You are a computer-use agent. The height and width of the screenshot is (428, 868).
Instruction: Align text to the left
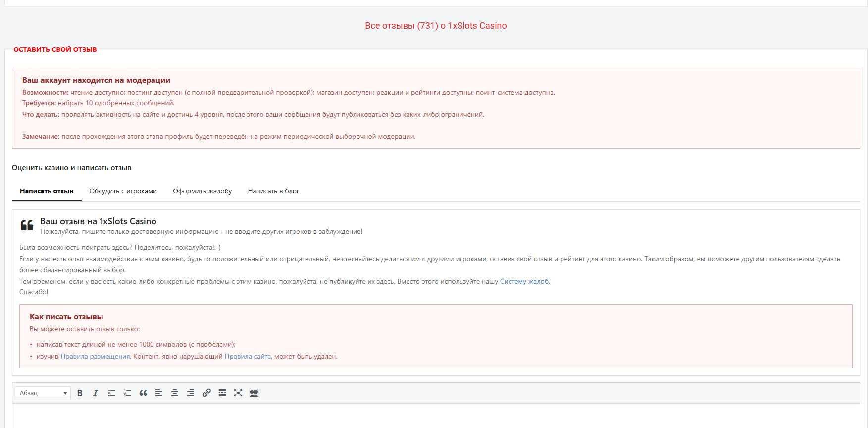159,393
